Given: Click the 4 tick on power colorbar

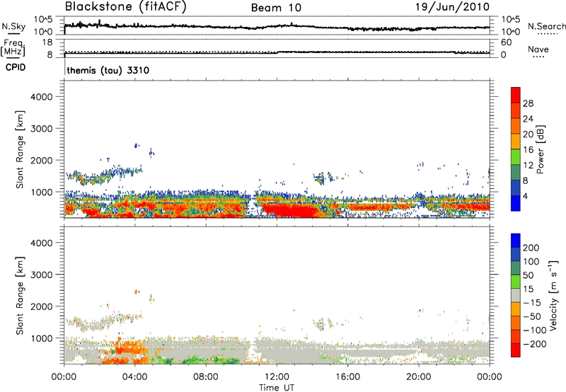Looking at the screenshot, I should tap(526, 196).
